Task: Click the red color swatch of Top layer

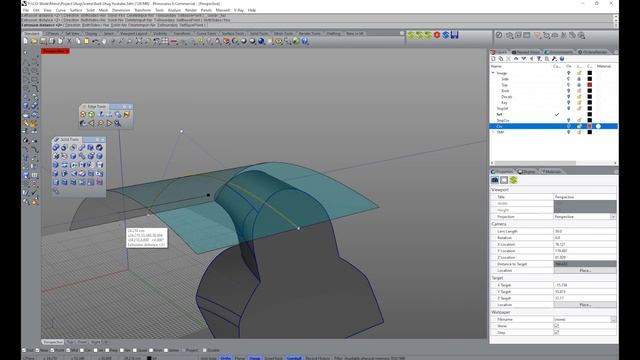Action: tap(589, 85)
